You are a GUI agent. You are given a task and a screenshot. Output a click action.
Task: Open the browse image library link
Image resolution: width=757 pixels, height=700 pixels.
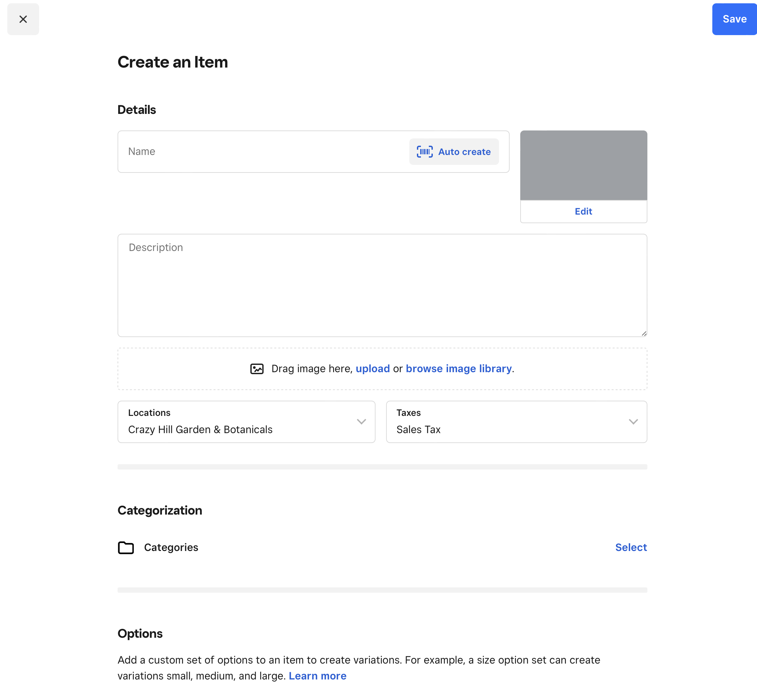coord(458,369)
